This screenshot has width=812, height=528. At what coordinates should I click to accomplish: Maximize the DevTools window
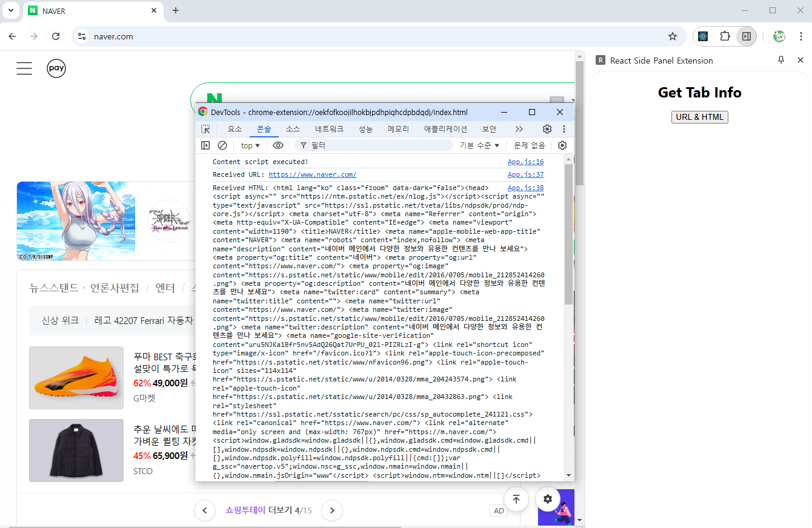[532, 112]
